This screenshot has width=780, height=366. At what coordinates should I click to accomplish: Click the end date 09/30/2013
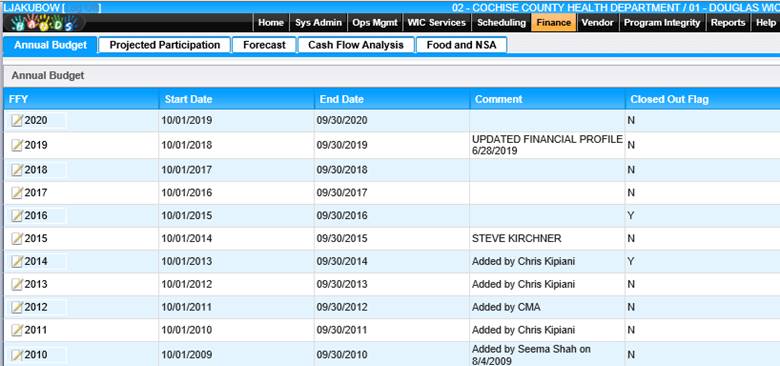pos(342,284)
